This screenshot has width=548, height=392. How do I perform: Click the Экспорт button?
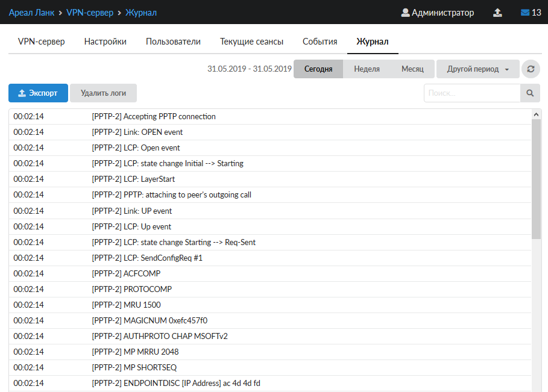click(x=38, y=93)
